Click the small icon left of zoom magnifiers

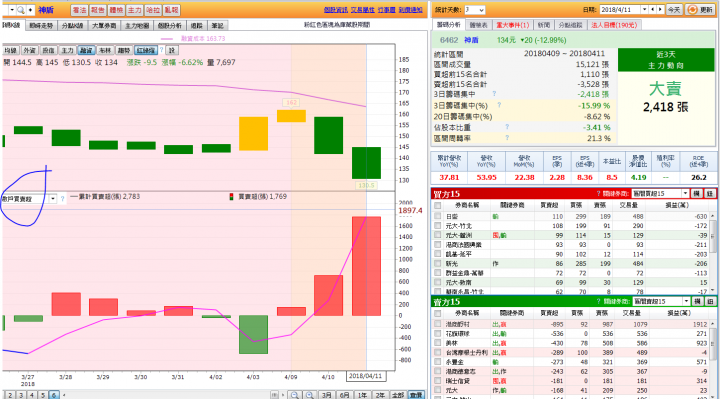tap(274, 395)
